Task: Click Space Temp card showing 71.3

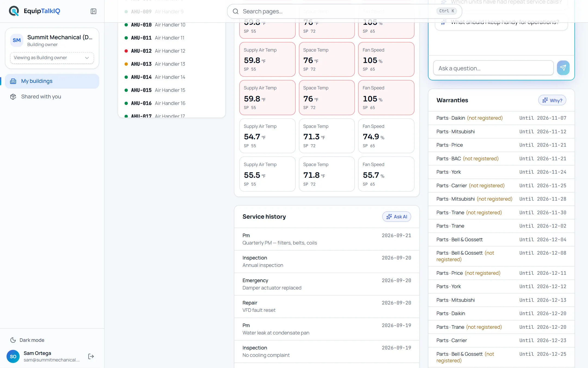Action: click(x=327, y=136)
